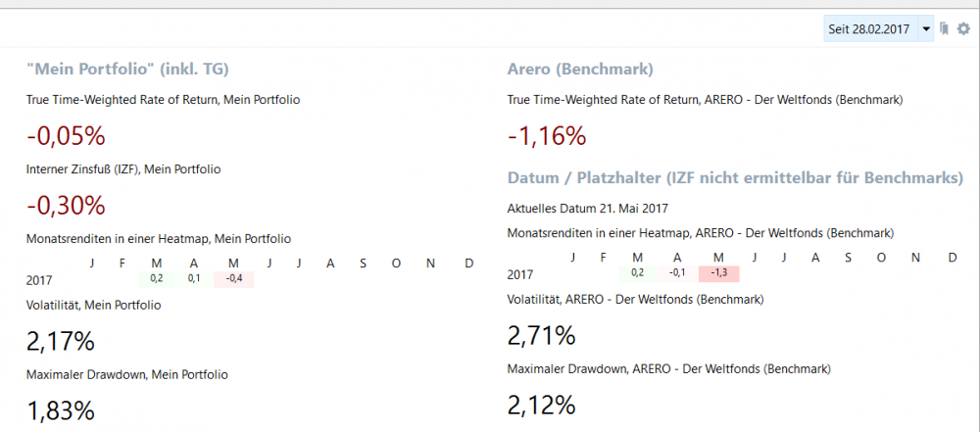Expand the reporting period dropdown arrow
Viewport: 980px width, 432px height.
point(926,30)
